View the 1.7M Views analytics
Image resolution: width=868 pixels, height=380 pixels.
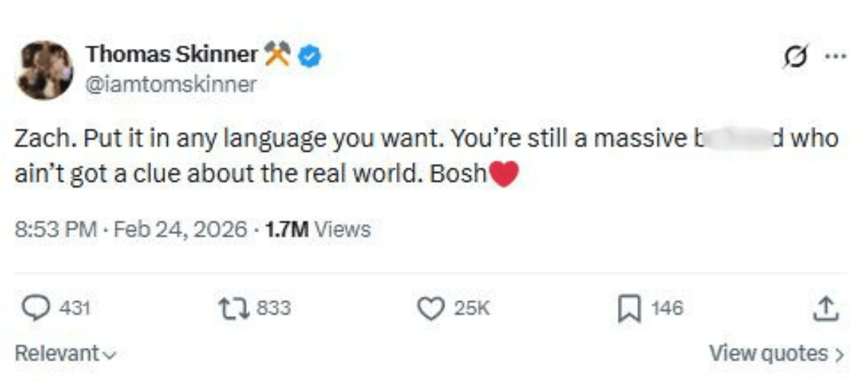(x=319, y=230)
